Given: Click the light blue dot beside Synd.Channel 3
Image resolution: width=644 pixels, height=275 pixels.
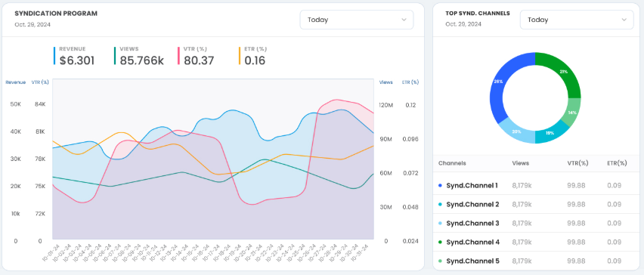Looking at the screenshot, I should pyautogui.click(x=440, y=224).
